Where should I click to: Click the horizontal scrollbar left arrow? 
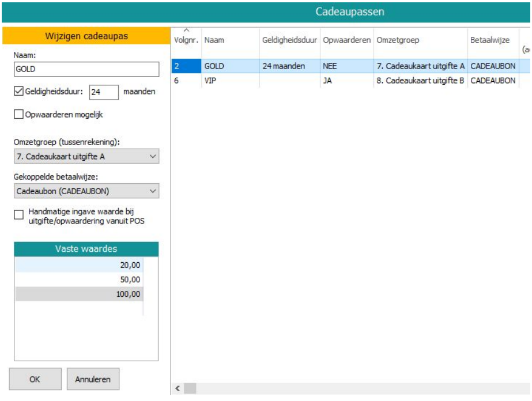click(178, 389)
